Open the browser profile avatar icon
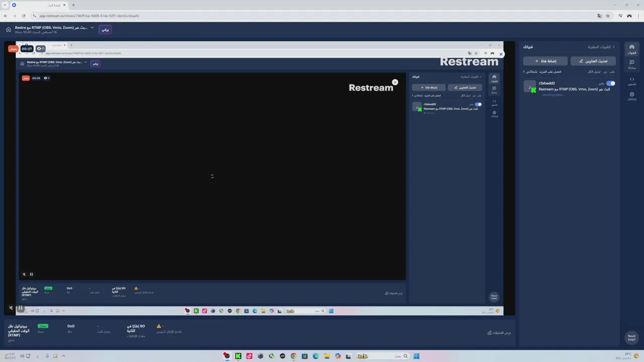 coord(629,16)
